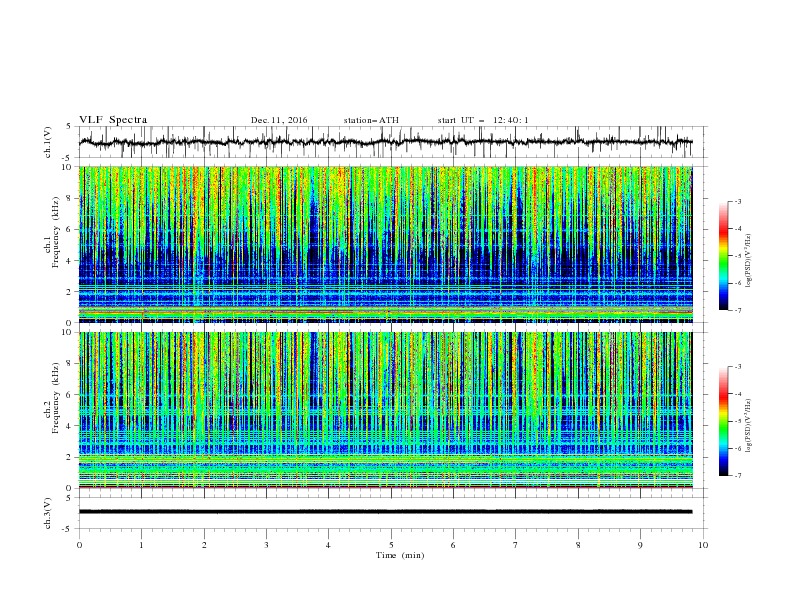The image size is (792, 612).
Task: Click the 'ch.3(V)' waveform axis label
Action: pos(48,513)
